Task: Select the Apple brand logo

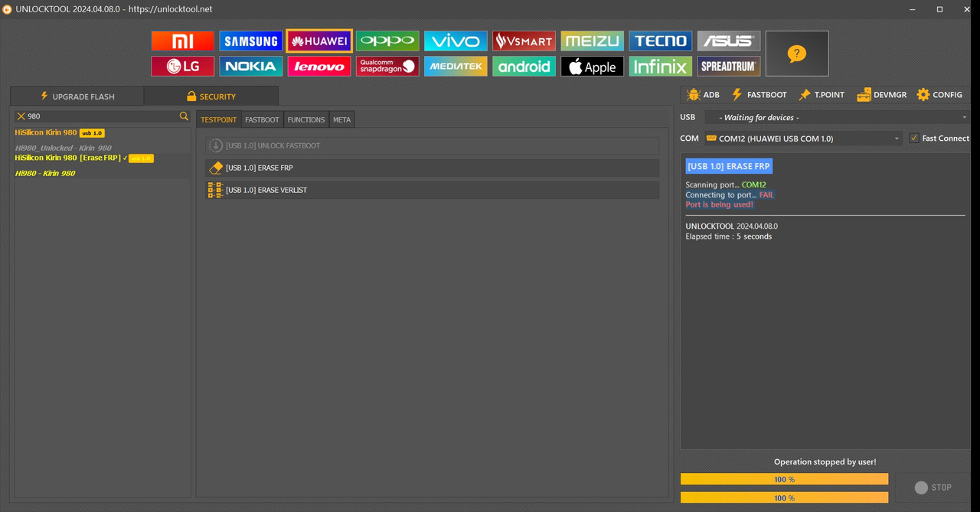Action: (x=593, y=67)
